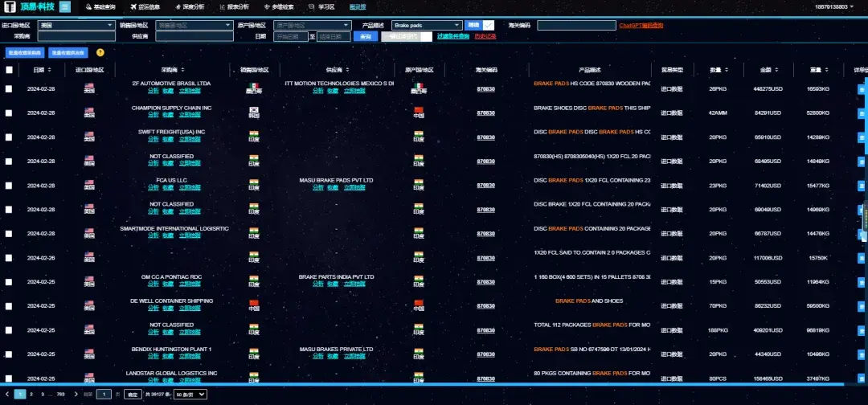Image resolution: width=868 pixels, height=405 pixels.
Task: Open the yellow question-mark help icon
Action: point(100,52)
